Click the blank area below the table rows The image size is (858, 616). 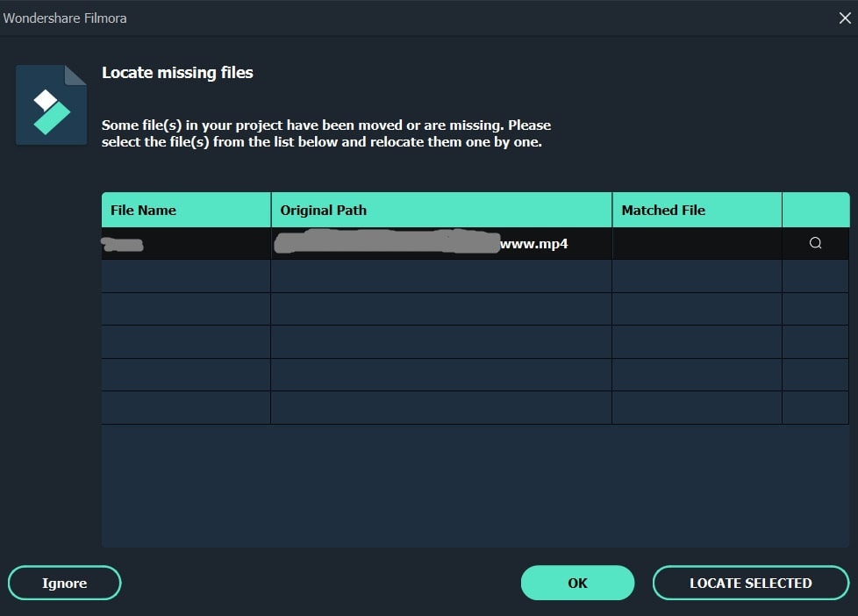[x=475, y=485]
